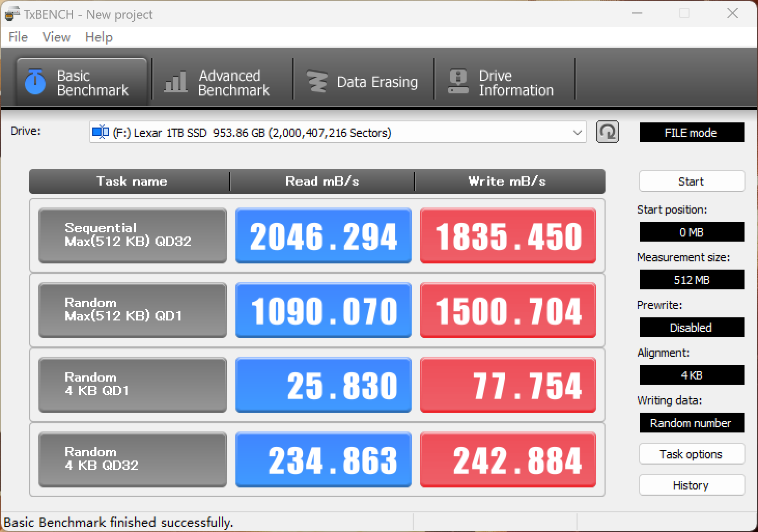Screen dimensions: 758x532
Task: Click the Data Erasing shredder icon
Action: (x=317, y=82)
